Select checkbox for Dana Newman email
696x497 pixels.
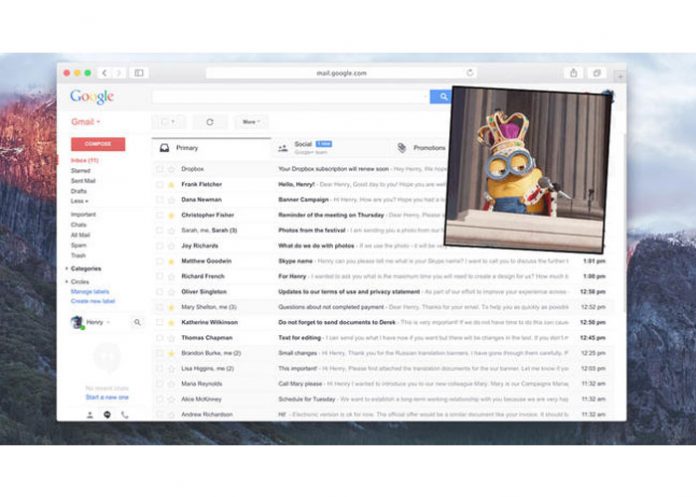tap(160, 200)
